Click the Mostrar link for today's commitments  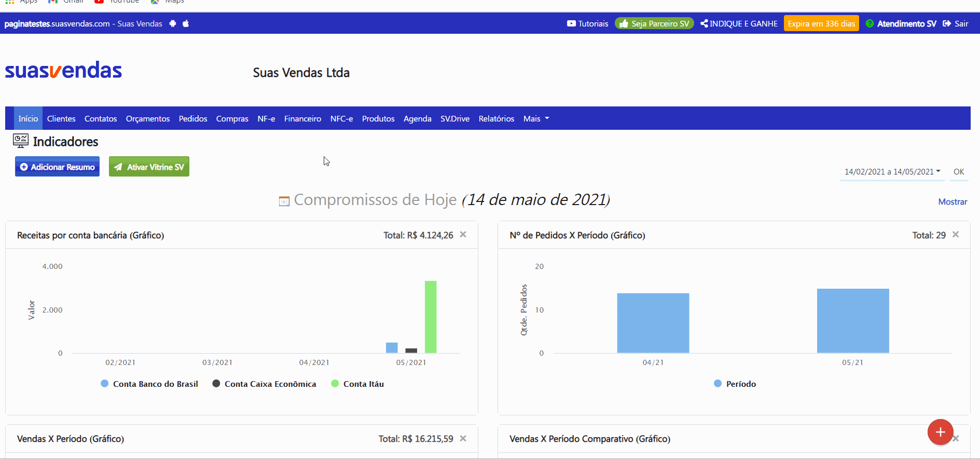pos(953,202)
